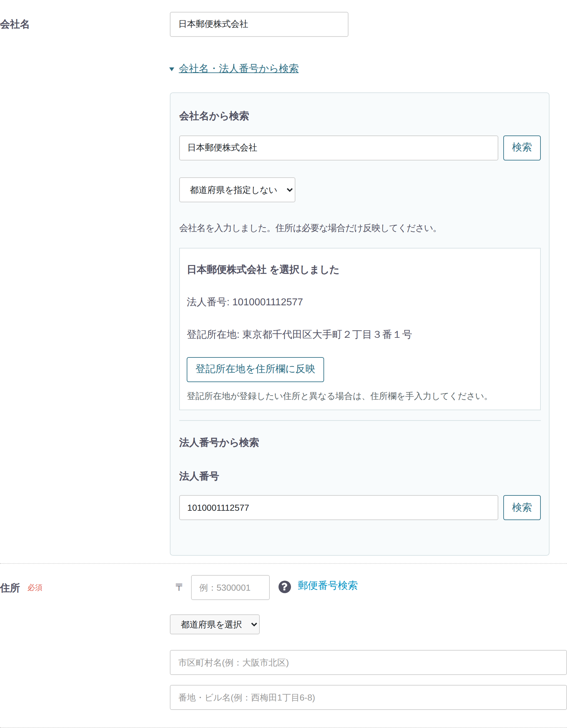Click the 法人番号: 1010001112577 result text
This screenshot has height=728, width=567.
[x=245, y=302]
